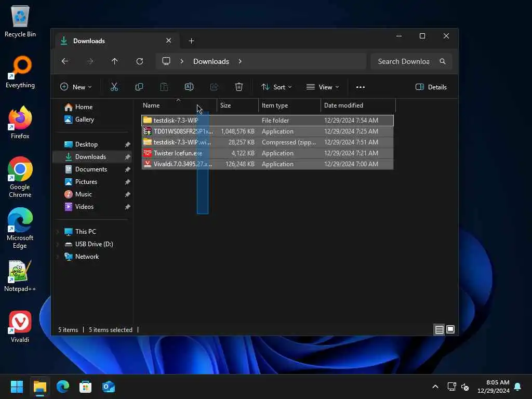Image resolution: width=532 pixels, height=399 pixels.
Task: Show hidden system tray icons
Action: [x=435, y=387]
